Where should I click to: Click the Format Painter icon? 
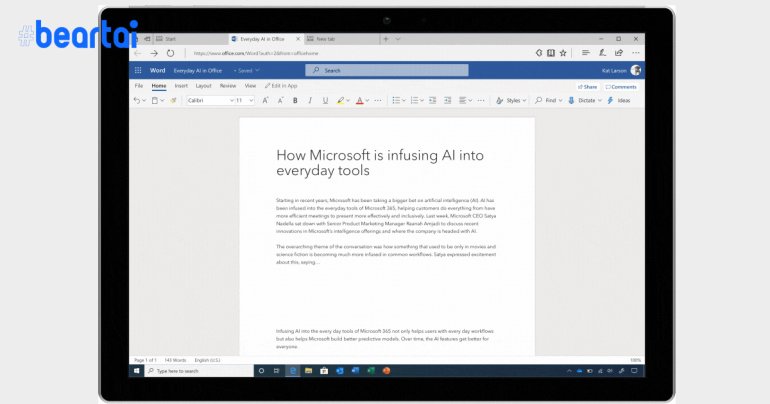pyautogui.click(x=173, y=100)
